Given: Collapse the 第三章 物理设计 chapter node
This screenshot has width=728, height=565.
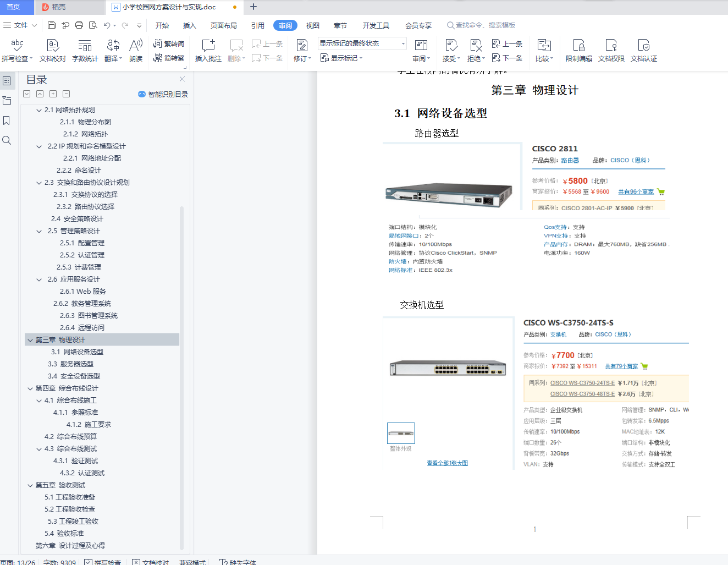Looking at the screenshot, I should coord(30,340).
